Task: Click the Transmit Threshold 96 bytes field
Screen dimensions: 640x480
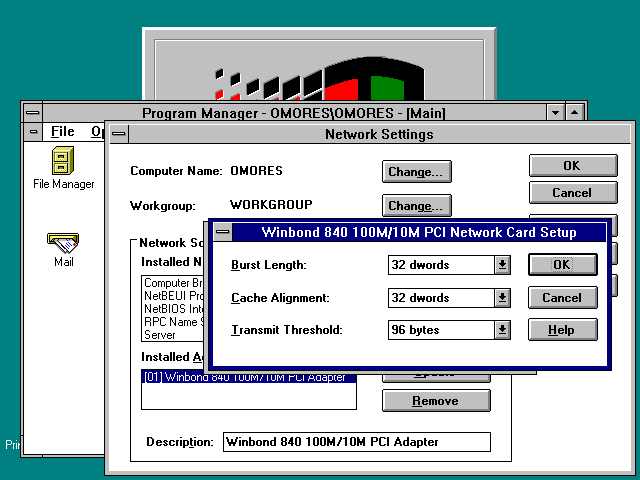Action: 441,330
